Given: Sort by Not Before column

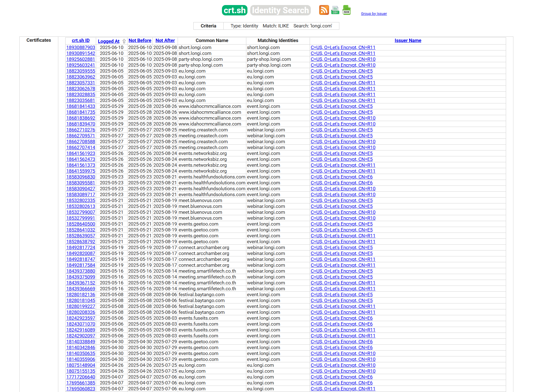Looking at the screenshot, I should (140, 40).
